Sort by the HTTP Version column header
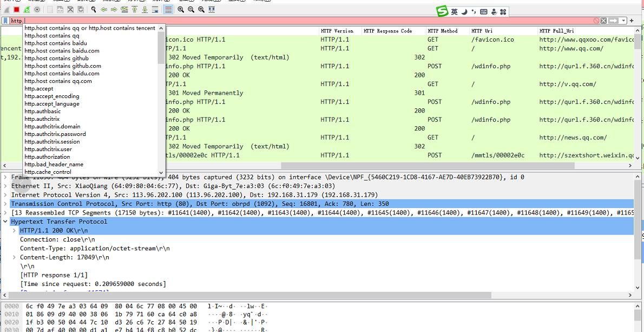This screenshot has height=332, width=644. click(340, 31)
